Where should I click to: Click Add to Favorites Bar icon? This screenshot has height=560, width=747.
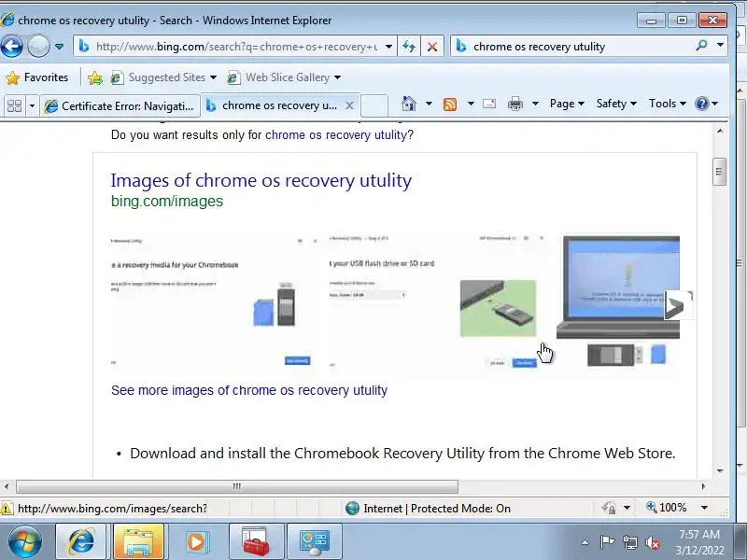(95, 77)
